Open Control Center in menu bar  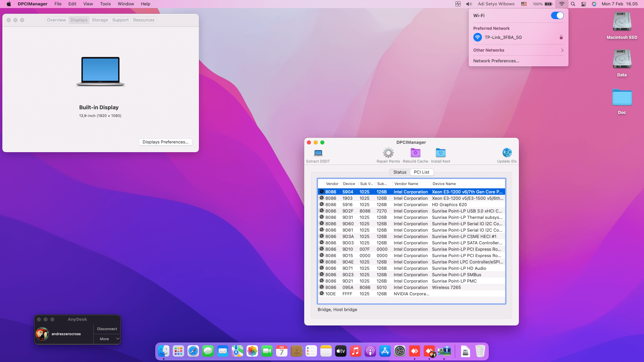(x=584, y=4)
